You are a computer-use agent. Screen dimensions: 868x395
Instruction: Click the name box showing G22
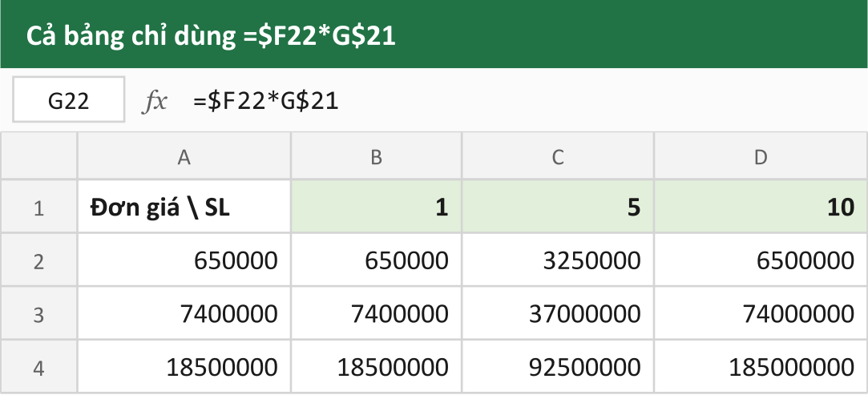(69, 99)
